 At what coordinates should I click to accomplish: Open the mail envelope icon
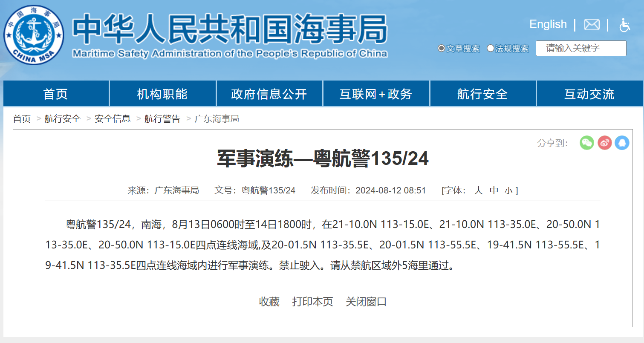point(592,25)
